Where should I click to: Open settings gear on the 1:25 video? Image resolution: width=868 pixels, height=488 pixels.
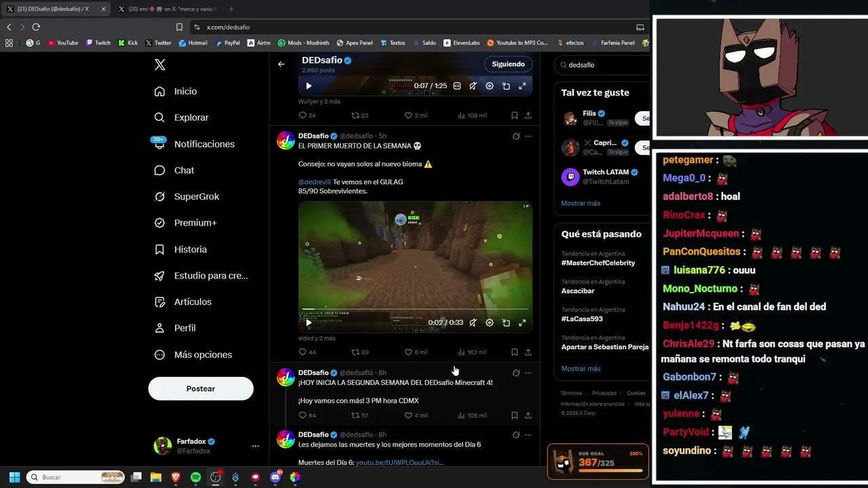490,86
